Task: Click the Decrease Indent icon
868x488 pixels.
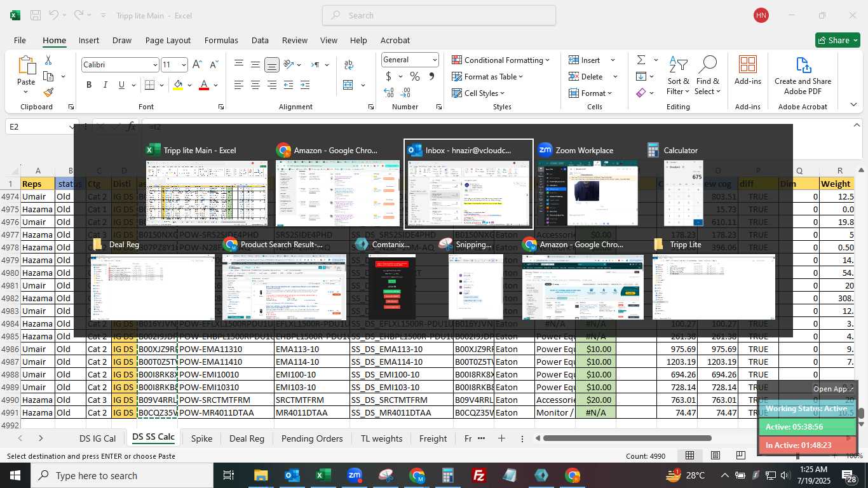Action: pos(288,85)
